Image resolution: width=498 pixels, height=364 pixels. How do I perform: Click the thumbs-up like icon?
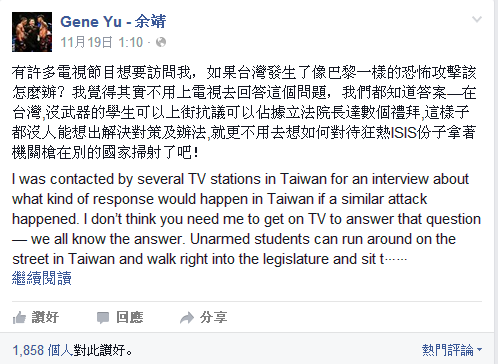pyautogui.click(x=19, y=317)
